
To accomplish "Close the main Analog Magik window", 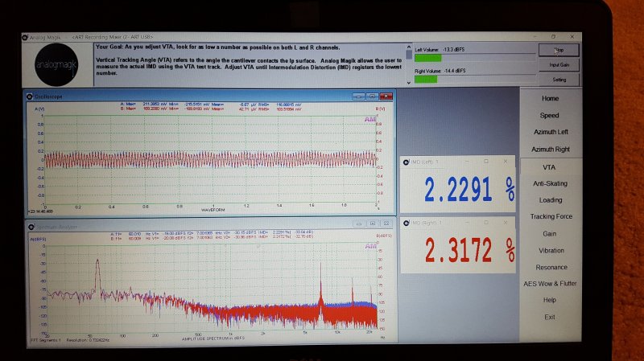I will pyautogui.click(x=572, y=37).
